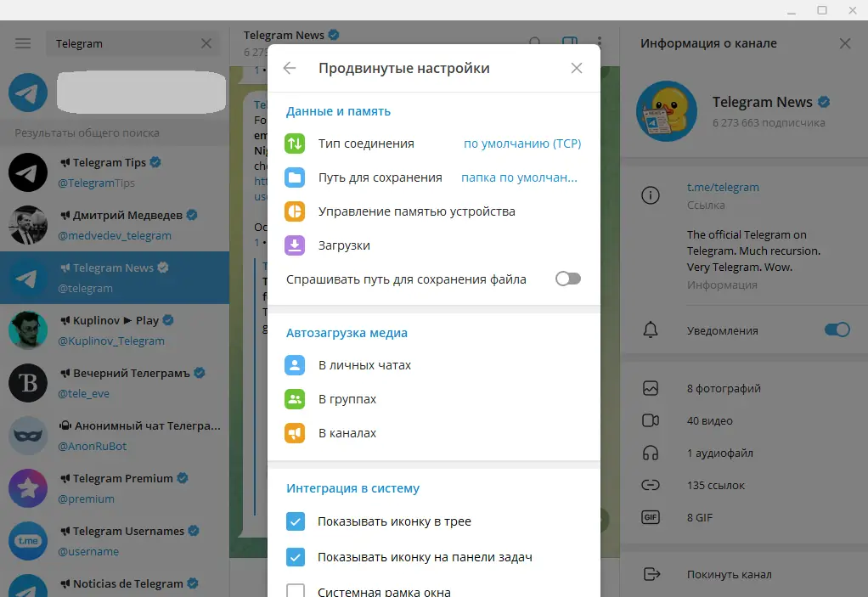Enable Системная рамка окна
The height and width of the screenshot is (597, 868).
tap(296, 590)
